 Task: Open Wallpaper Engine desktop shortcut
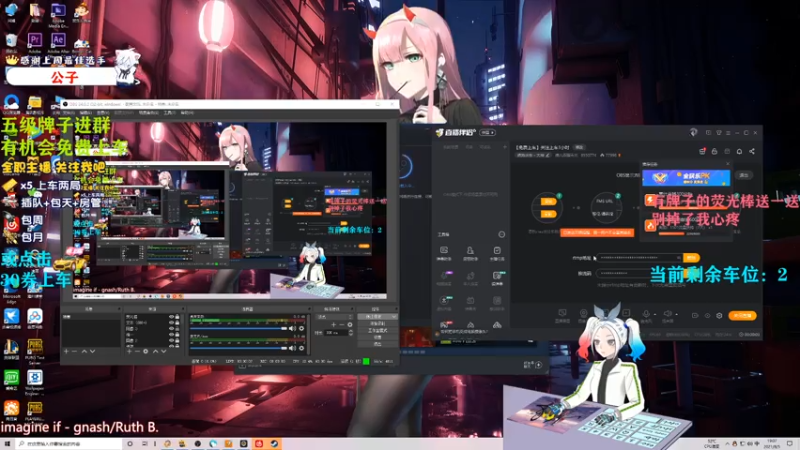point(35,379)
